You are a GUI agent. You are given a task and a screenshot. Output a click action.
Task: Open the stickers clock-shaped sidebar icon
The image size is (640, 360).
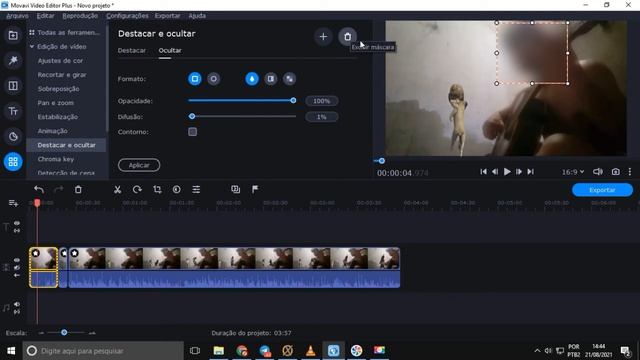click(x=13, y=136)
